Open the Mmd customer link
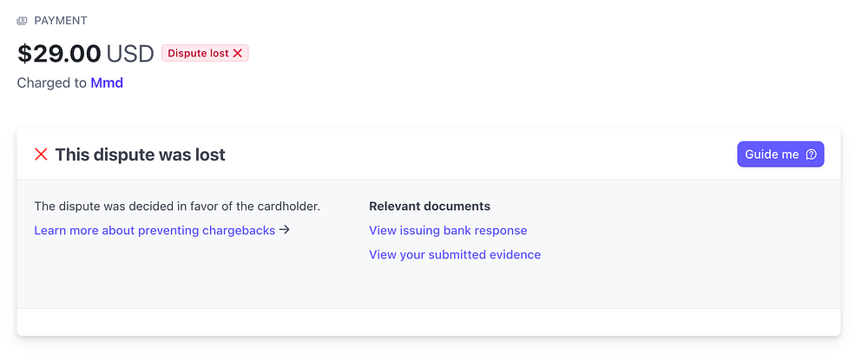Image resolution: width=868 pixels, height=361 pixels. (x=107, y=83)
